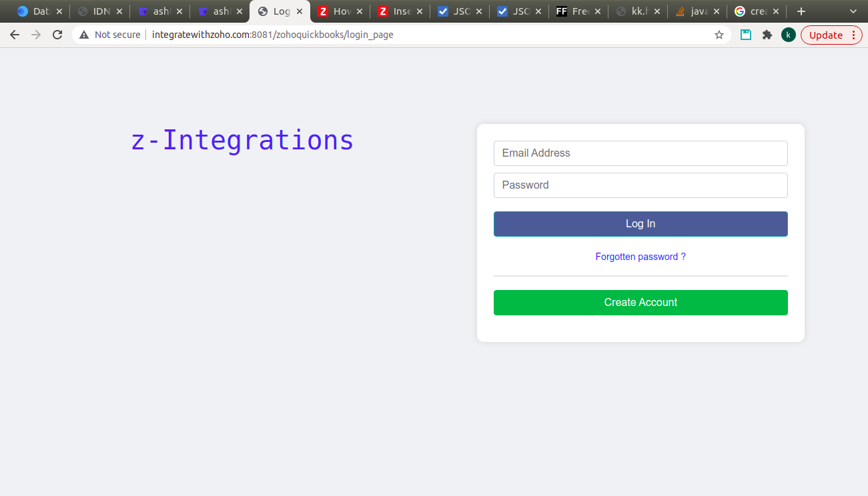Expand the tab search chevron
868x496 pixels.
[x=853, y=11]
